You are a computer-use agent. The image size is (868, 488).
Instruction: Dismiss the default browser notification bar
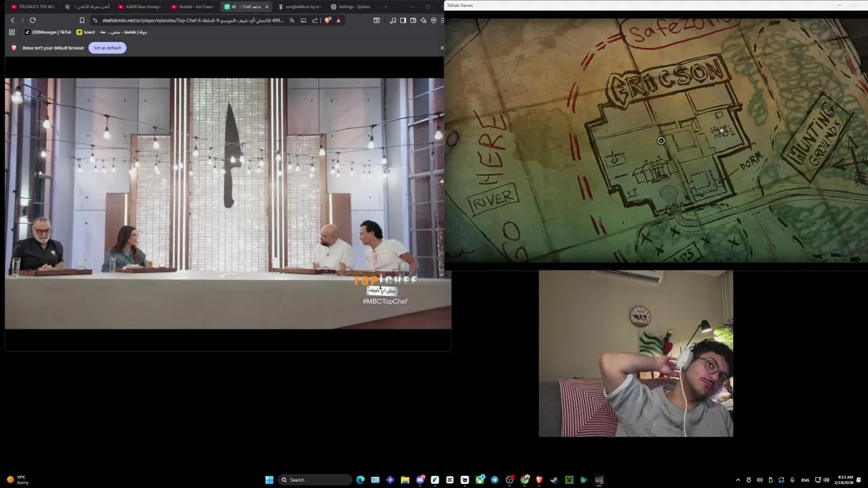tap(442, 47)
